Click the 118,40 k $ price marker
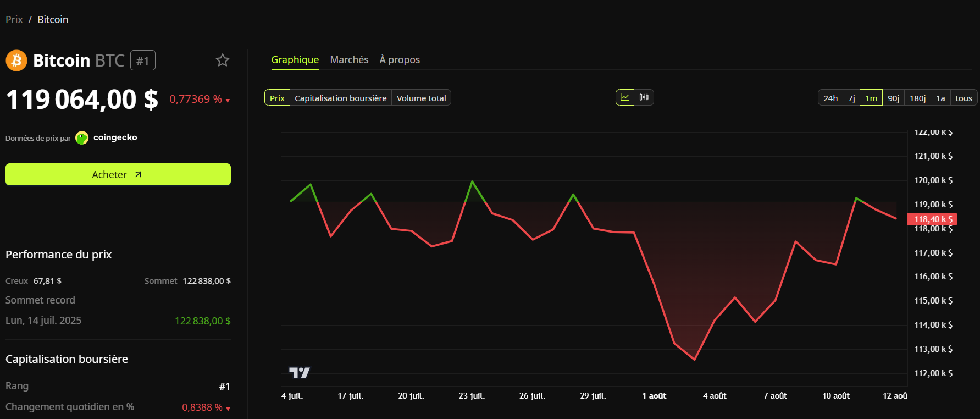Image resolution: width=980 pixels, height=419 pixels. (x=932, y=219)
